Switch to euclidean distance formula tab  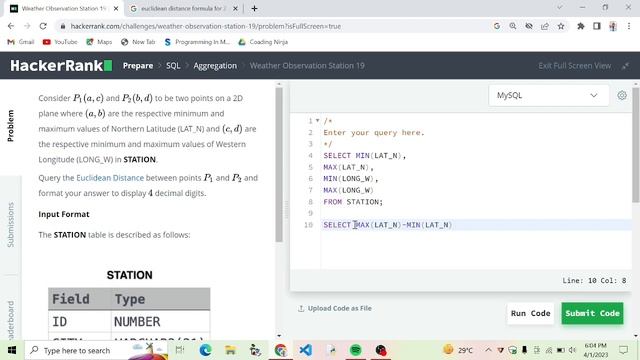click(182, 8)
